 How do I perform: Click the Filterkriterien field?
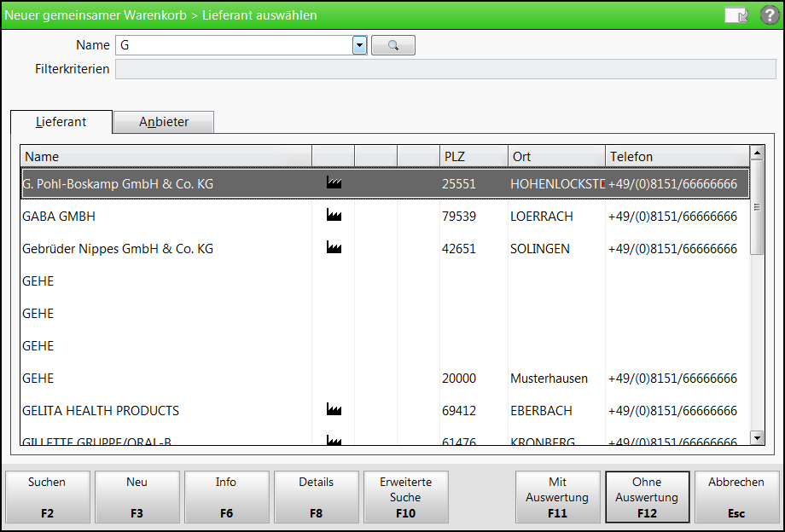point(445,69)
